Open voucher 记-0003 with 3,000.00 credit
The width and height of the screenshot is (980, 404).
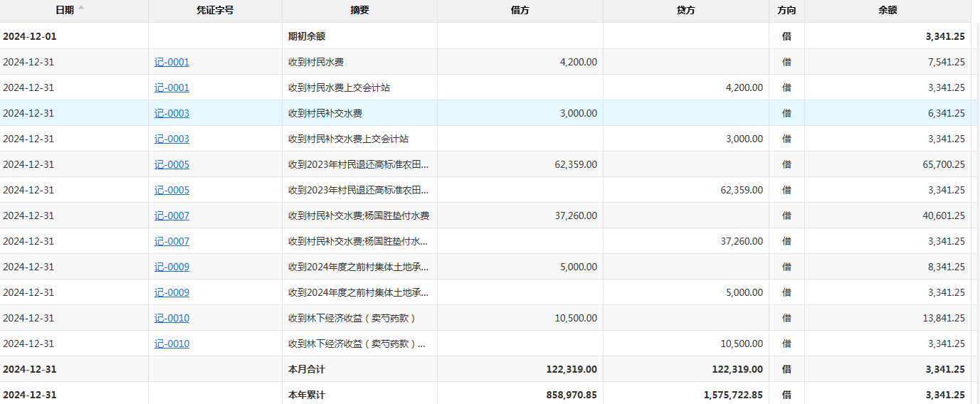coord(172,139)
